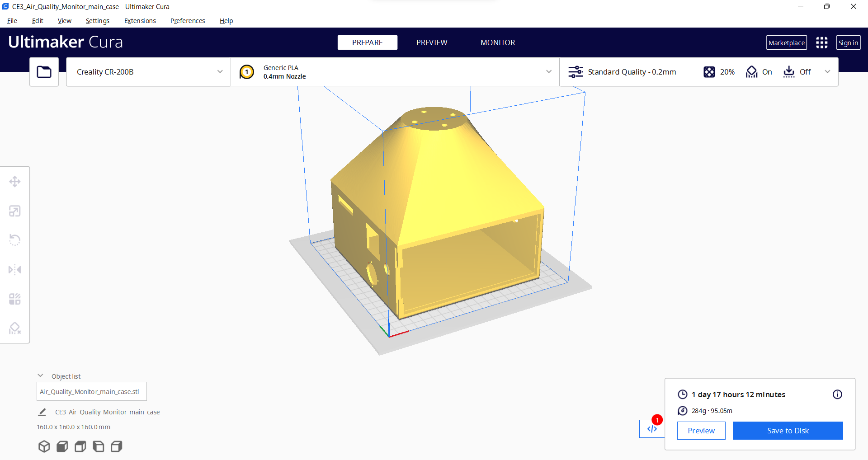Image resolution: width=868 pixels, height=460 pixels.
Task: Switch to front camera view
Action: pyautogui.click(x=62, y=446)
